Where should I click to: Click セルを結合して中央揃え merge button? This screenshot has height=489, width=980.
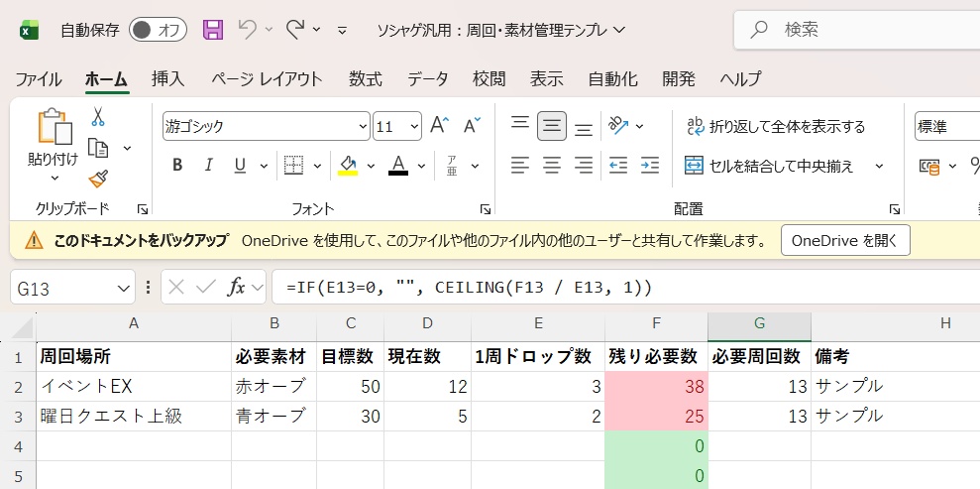click(x=769, y=167)
